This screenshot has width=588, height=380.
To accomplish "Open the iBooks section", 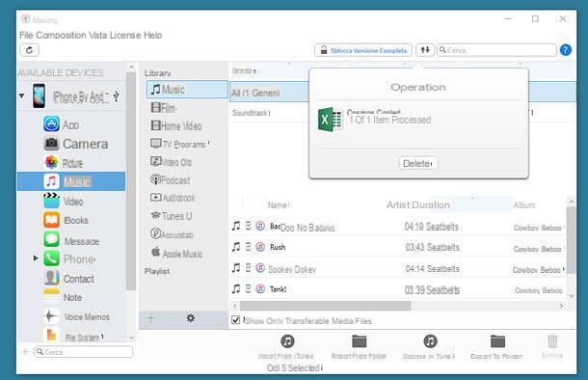I will 66,220.
